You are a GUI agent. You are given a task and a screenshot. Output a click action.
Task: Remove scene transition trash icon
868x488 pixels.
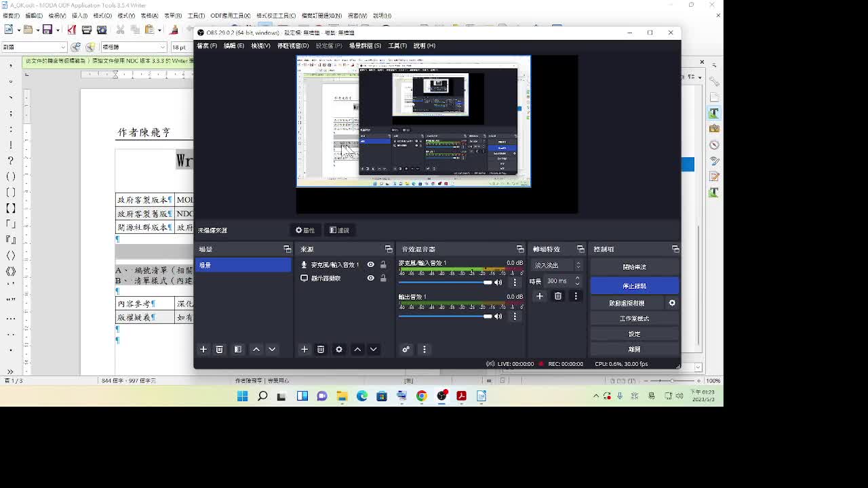(557, 296)
